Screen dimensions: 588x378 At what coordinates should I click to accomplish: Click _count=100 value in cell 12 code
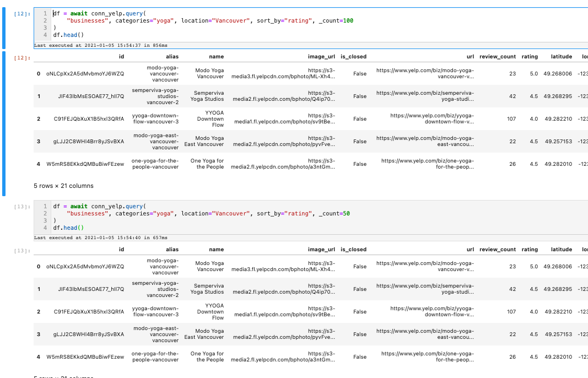[x=348, y=20]
